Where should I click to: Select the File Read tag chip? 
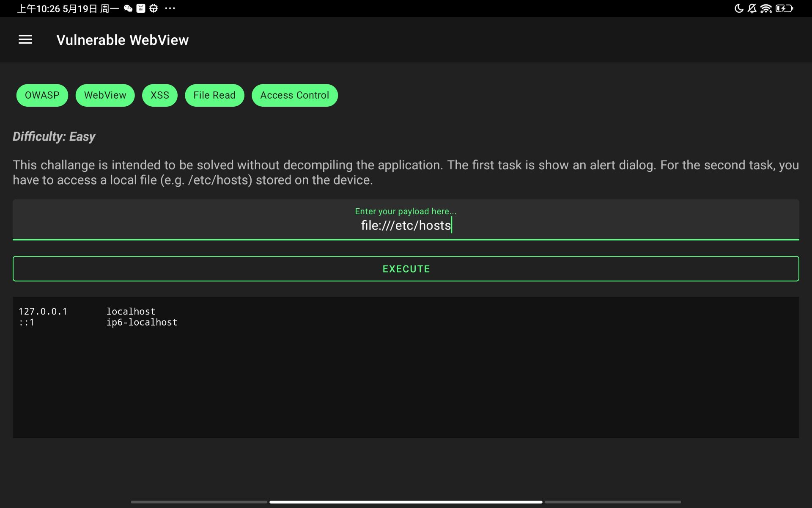214,95
